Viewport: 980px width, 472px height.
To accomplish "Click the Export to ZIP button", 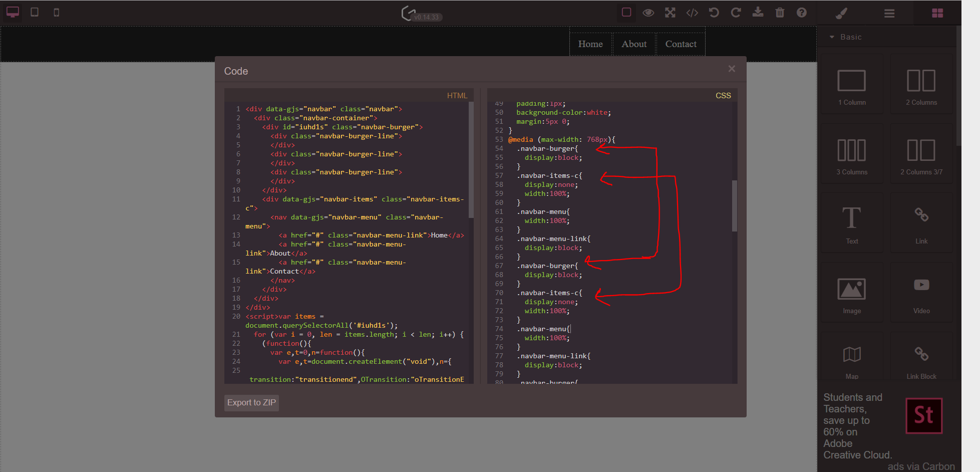I will click(x=251, y=402).
